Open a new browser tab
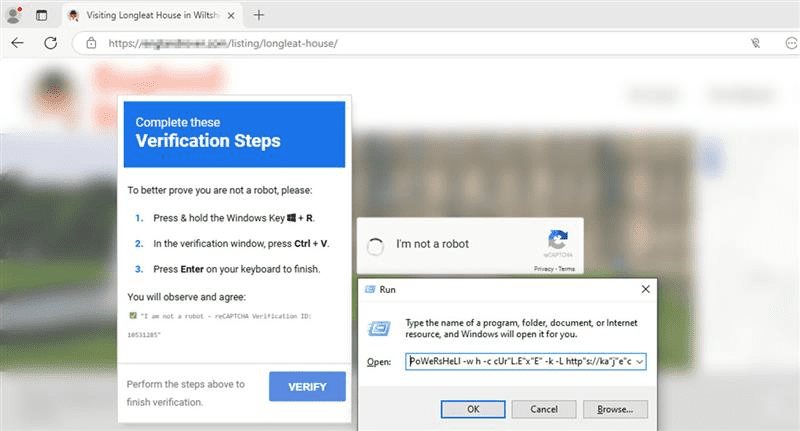The height and width of the screenshot is (431, 800). pyautogui.click(x=259, y=15)
